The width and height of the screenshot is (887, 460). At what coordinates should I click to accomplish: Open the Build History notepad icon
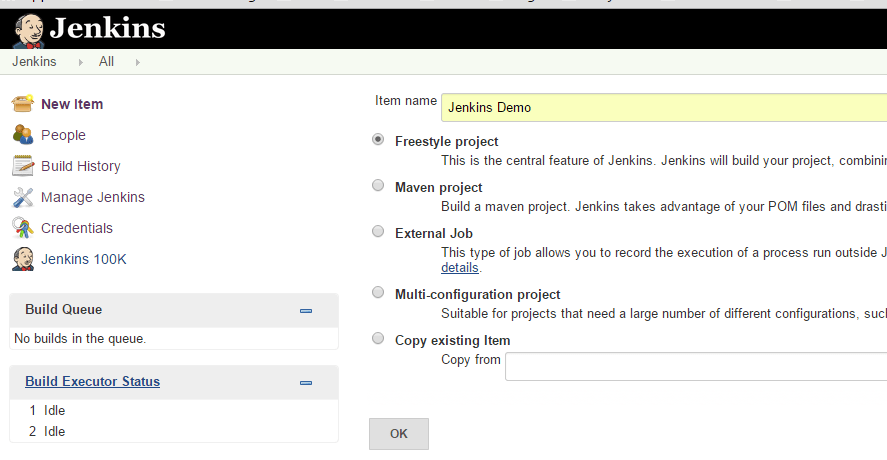click(x=23, y=166)
